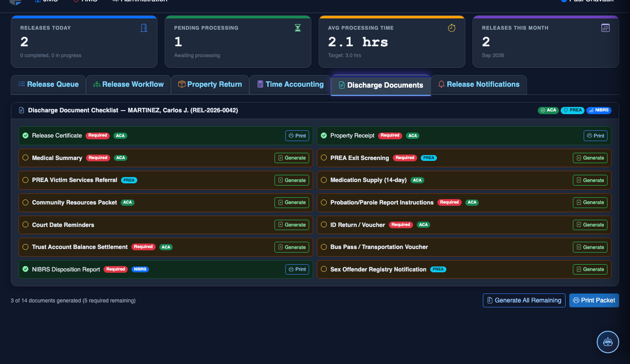Generate the Medication Supply (14-day) document
This screenshot has height=364, width=630.
click(x=590, y=180)
